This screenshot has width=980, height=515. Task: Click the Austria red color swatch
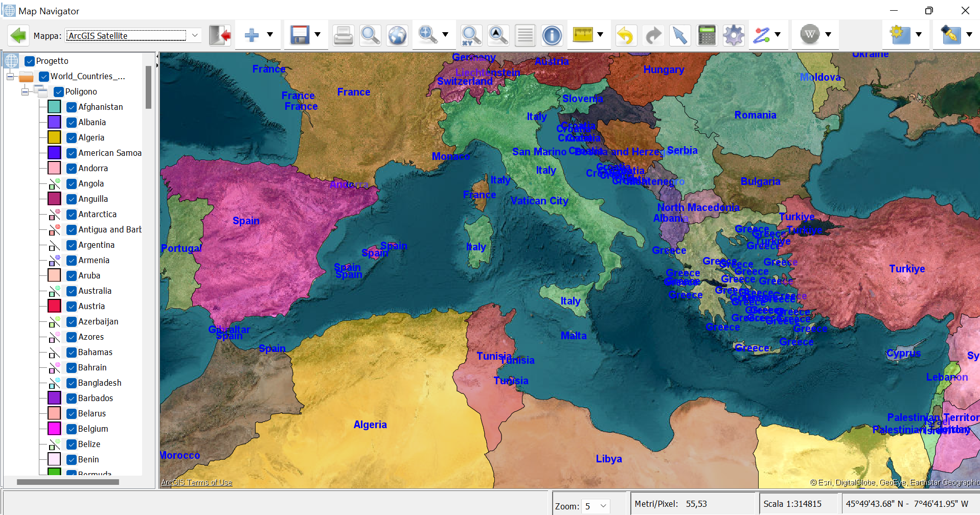[55, 306]
